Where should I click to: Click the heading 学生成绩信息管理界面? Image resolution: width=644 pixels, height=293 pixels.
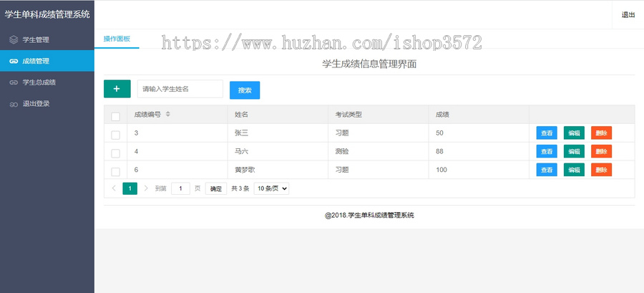pos(369,64)
